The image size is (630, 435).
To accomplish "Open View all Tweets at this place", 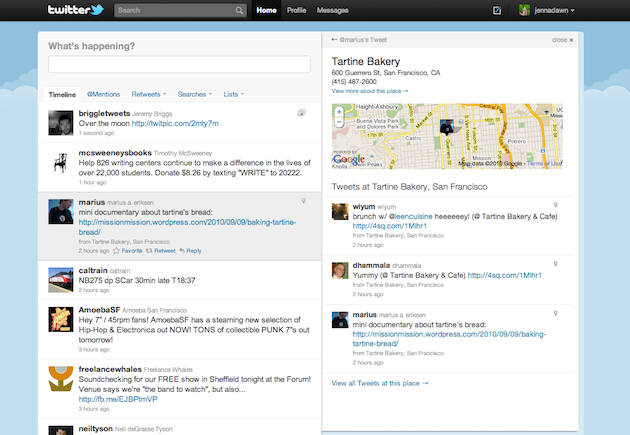I will coord(379,383).
